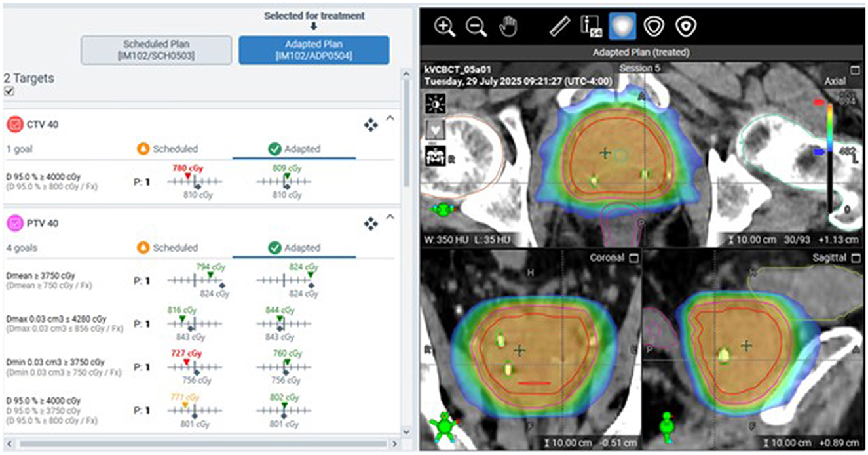Select the Adapted Plan IM102/ADP0504 button

(313, 47)
